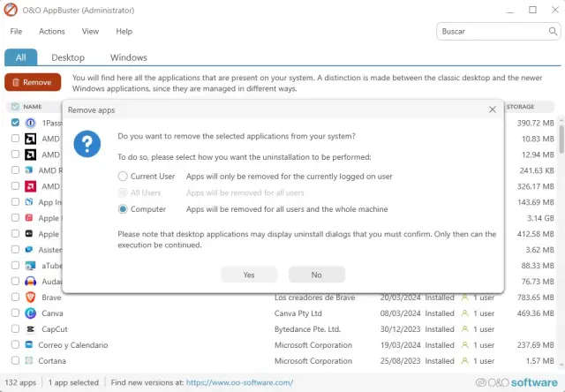The height and width of the screenshot is (392, 565).
Task: Open the Actions menu
Action: point(52,31)
